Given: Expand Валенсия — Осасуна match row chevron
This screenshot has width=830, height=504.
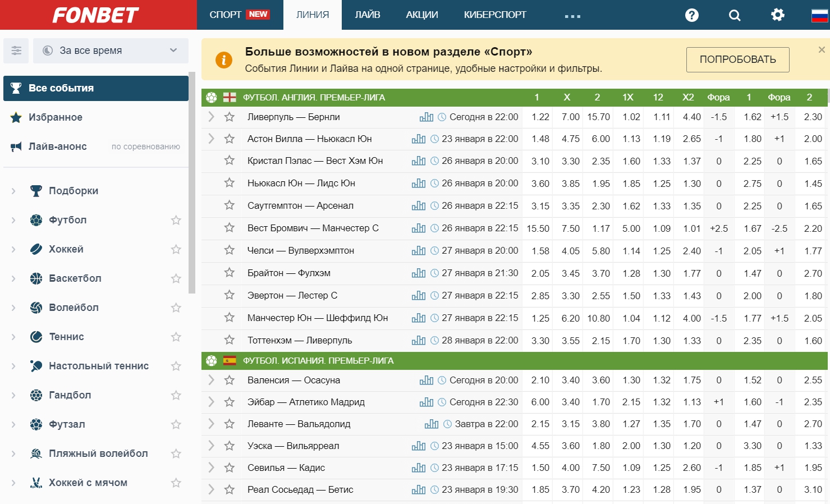Looking at the screenshot, I should (x=211, y=380).
